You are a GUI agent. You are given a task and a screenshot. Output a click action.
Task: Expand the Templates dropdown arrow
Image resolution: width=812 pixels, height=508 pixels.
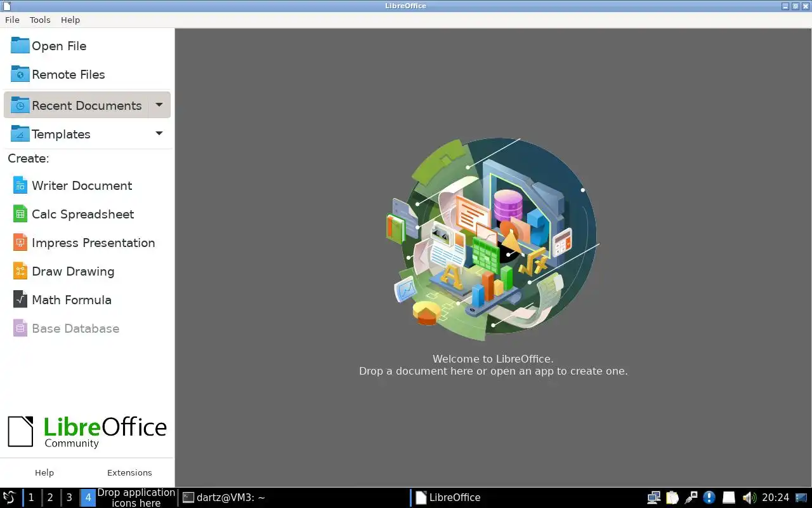tap(159, 133)
